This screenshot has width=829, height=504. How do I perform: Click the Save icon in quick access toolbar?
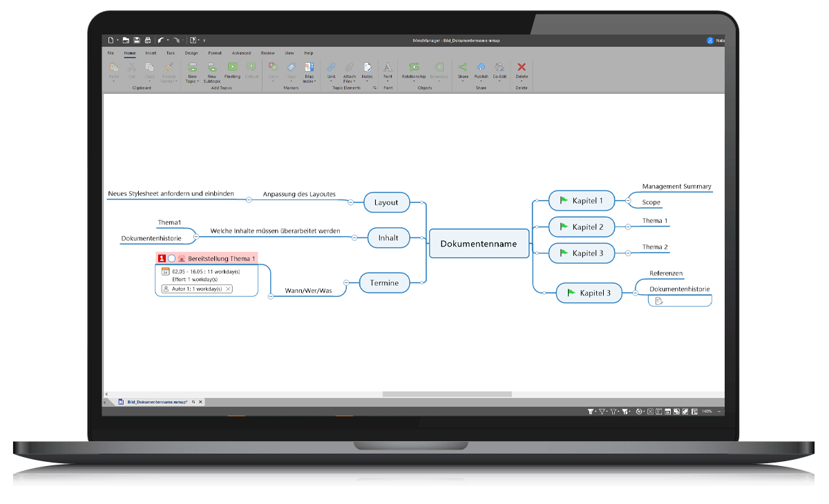[x=137, y=41]
